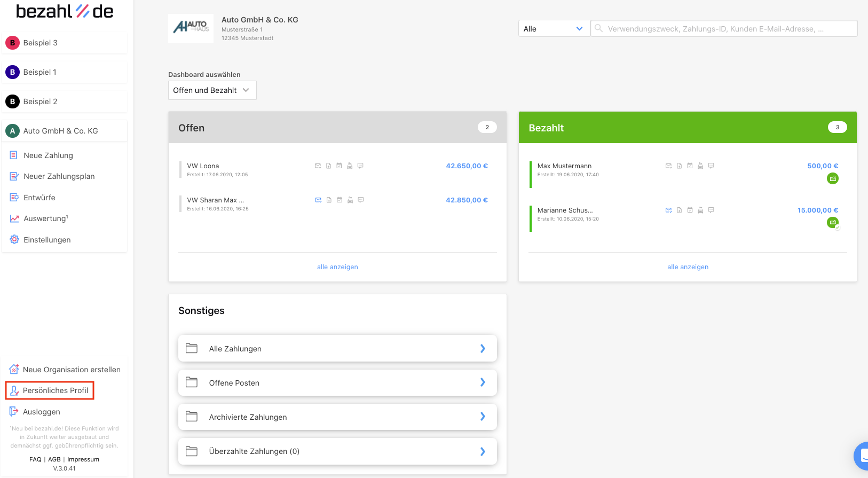
Task: Open Überzahlte Zahlungen (0) list
Action: click(337, 451)
